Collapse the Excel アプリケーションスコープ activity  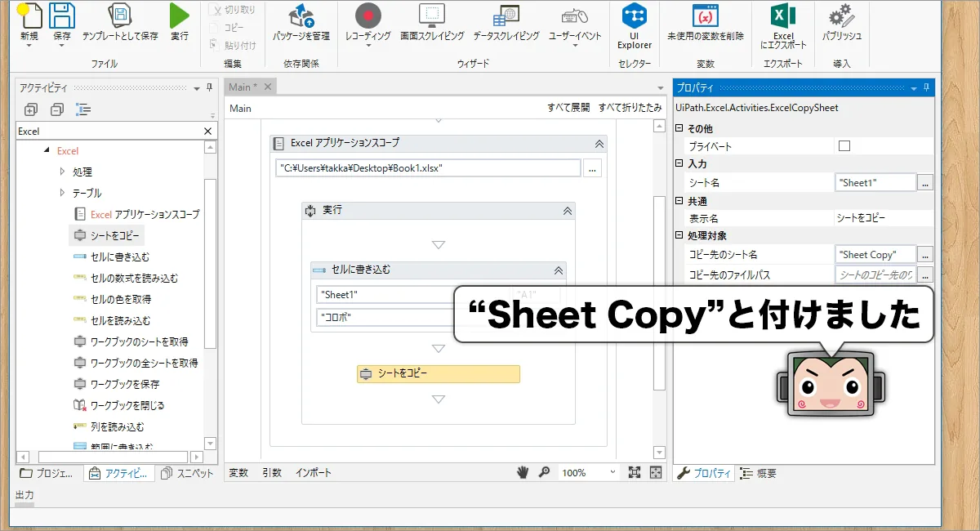coord(599,143)
